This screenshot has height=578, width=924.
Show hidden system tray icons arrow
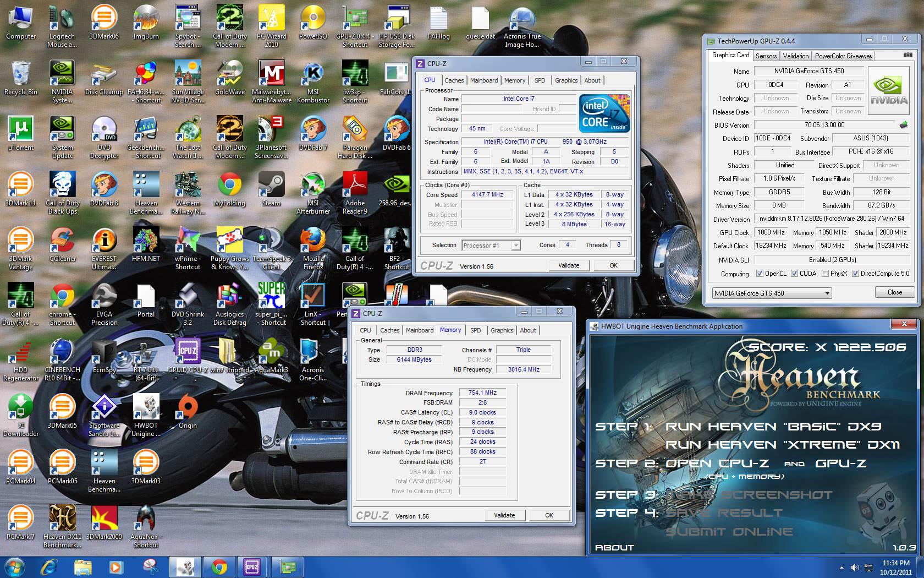coord(842,568)
